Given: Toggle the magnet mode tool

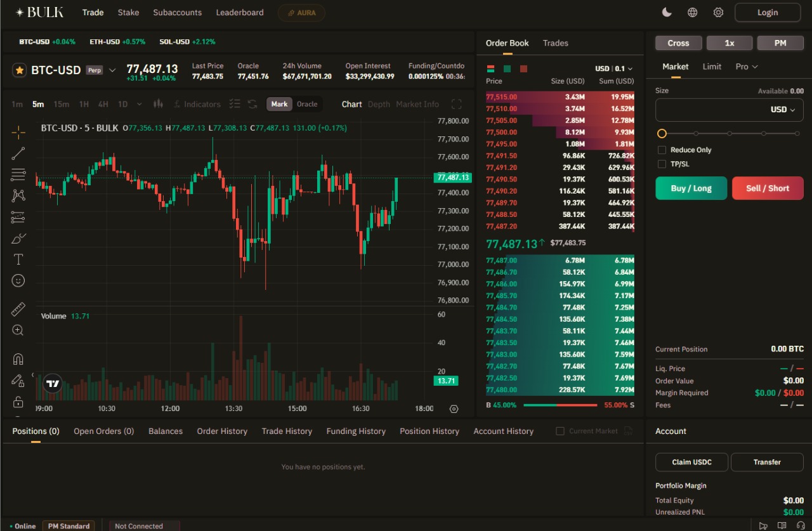Looking at the screenshot, I should coord(18,359).
